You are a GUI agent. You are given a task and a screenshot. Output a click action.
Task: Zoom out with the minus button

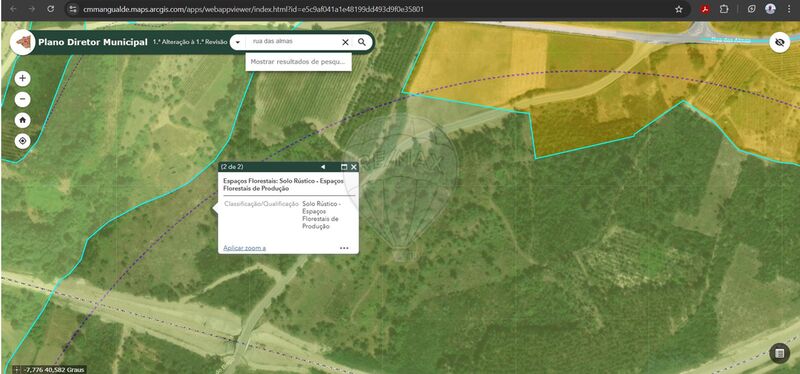point(22,99)
